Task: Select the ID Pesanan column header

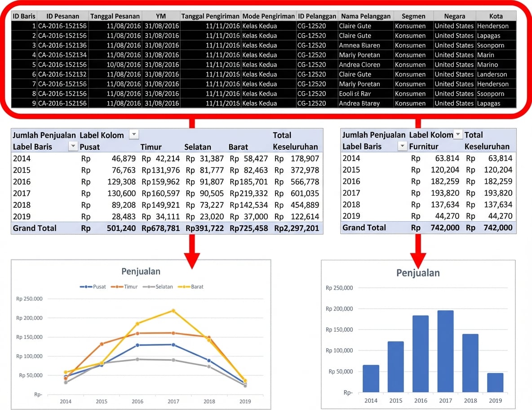Action: 62,16
